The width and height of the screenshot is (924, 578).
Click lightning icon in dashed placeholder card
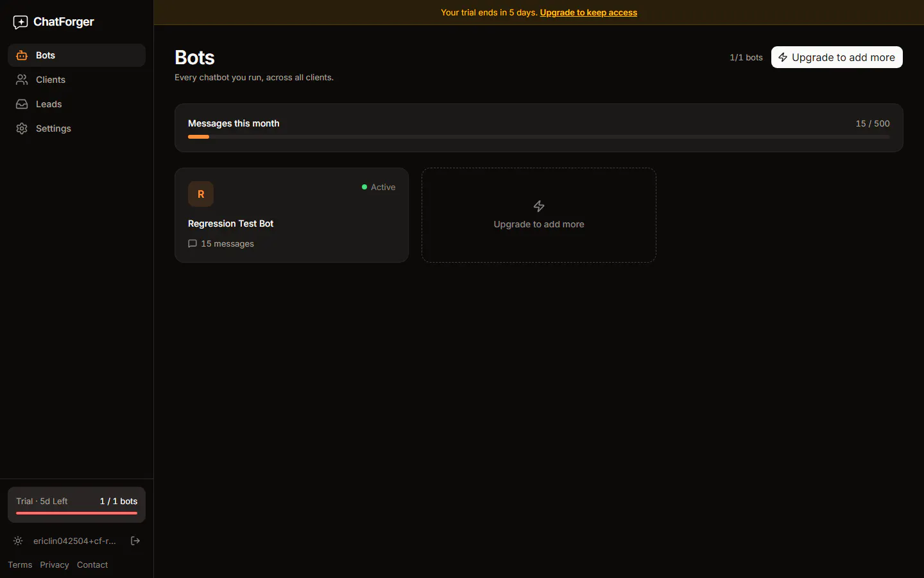click(x=539, y=206)
